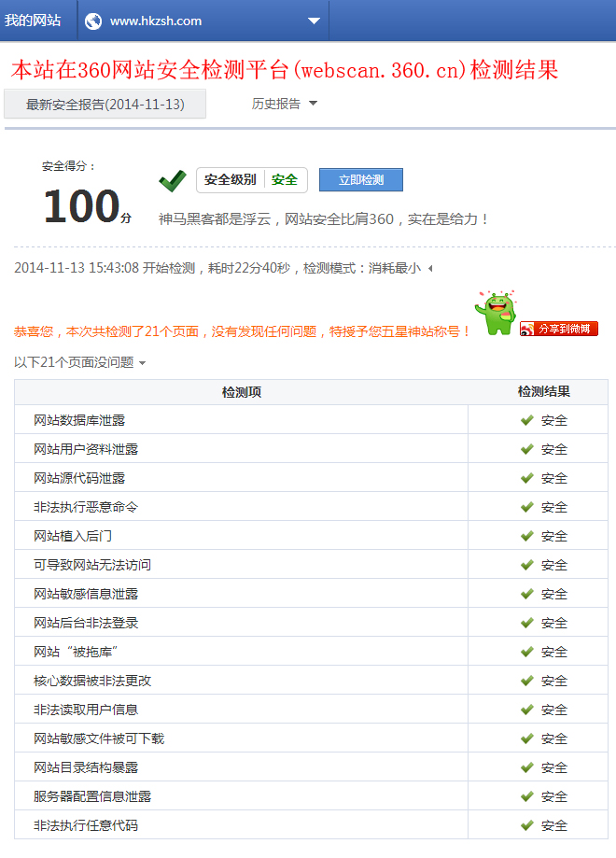Open the 最新安全报告(2014-11-13) tab

105,105
